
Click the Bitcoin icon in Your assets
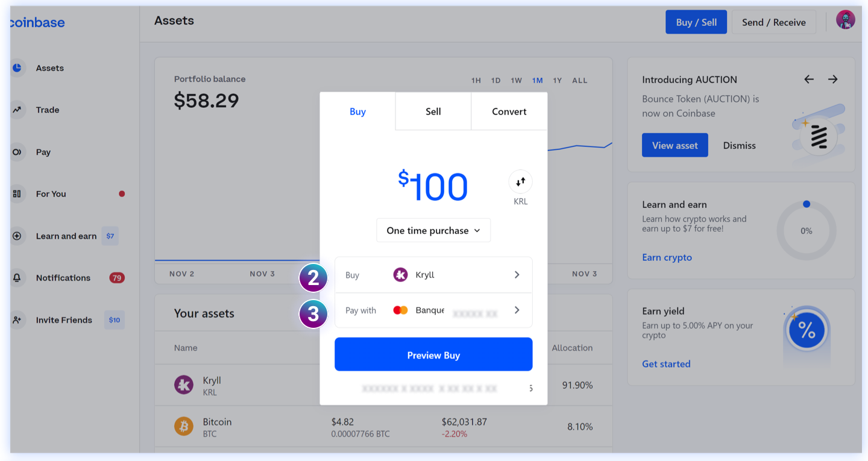pos(184,427)
